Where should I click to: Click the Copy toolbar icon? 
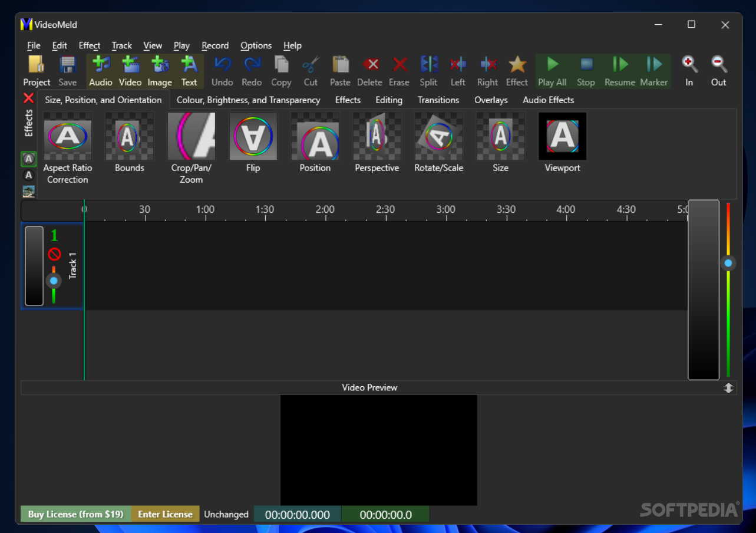(x=281, y=64)
